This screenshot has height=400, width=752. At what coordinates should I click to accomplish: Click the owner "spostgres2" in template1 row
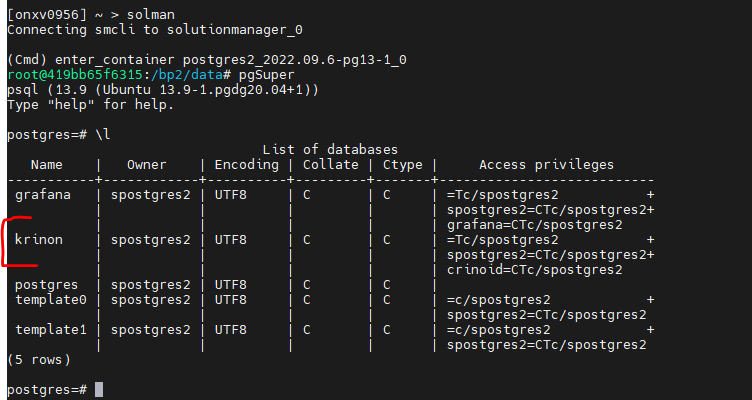click(x=151, y=329)
